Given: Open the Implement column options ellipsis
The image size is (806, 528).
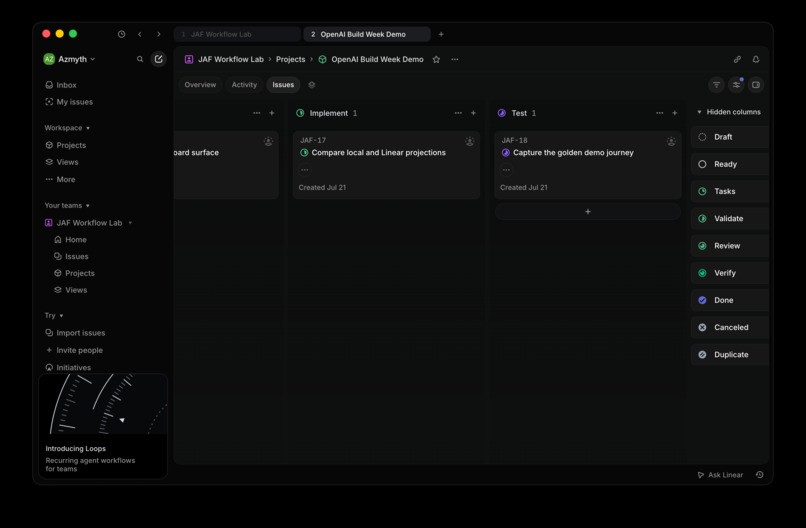Looking at the screenshot, I should point(458,113).
